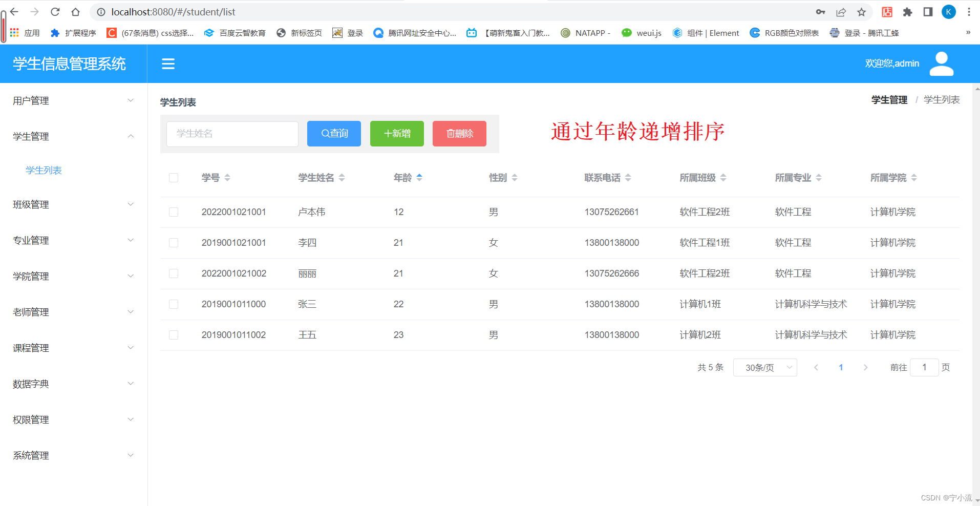Image resolution: width=980 pixels, height=506 pixels.
Task: Open 组件 | Element bookmark
Action: click(x=706, y=33)
